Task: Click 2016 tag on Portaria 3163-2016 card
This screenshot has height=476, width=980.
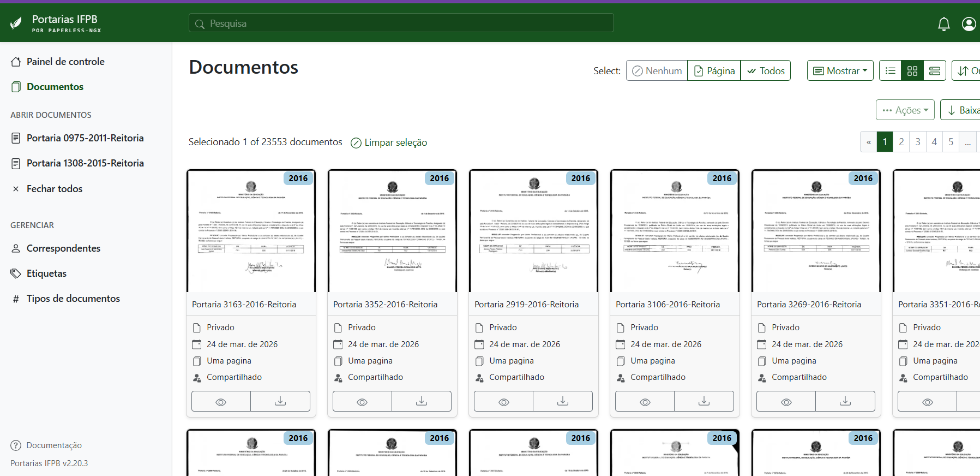Action: coord(298,178)
